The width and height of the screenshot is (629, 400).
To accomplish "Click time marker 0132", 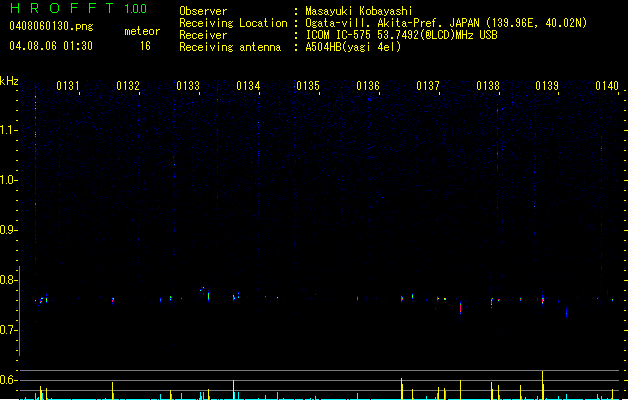I will (128, 86).
